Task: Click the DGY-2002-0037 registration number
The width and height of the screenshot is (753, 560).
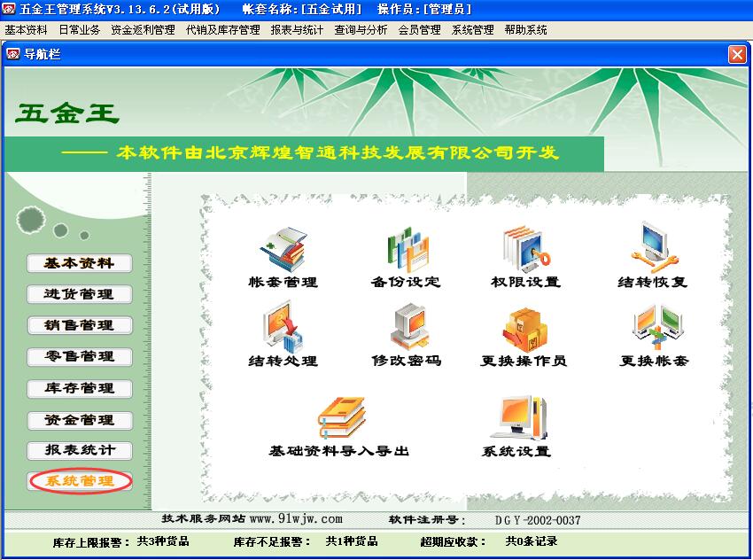Action: tap(538, 520)
